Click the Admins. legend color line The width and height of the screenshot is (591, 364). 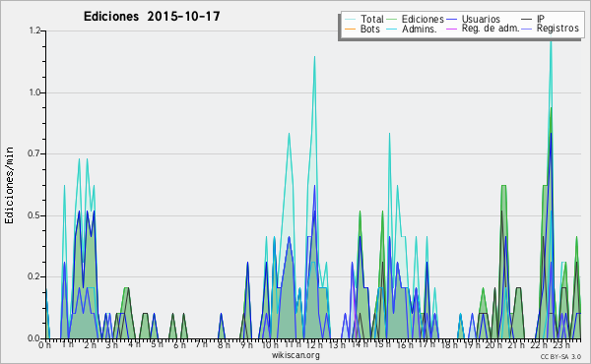click(x=392, y=29)
